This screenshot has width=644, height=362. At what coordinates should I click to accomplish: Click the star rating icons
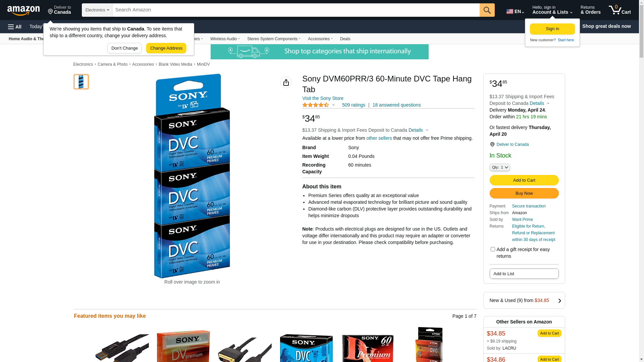pos(316,105)
